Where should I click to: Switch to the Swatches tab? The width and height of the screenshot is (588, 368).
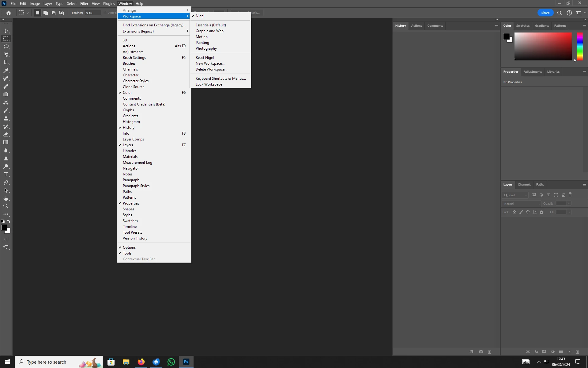[x=522, y=26]
